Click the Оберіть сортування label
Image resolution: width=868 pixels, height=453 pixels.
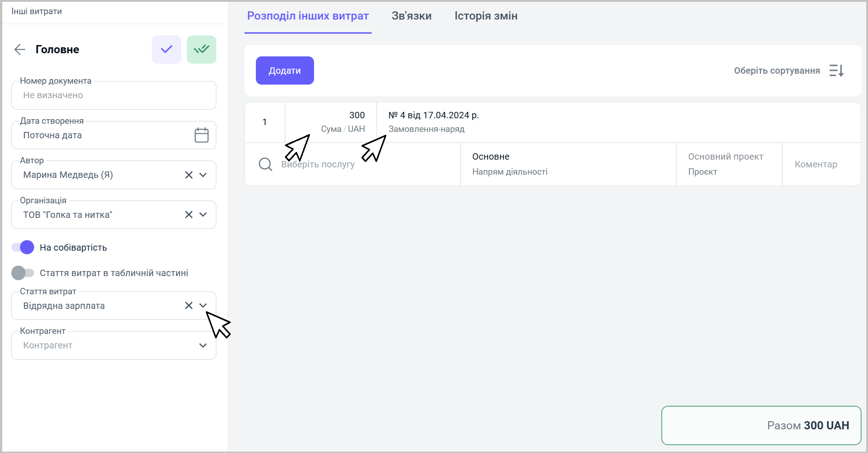(x=777, y=70)
